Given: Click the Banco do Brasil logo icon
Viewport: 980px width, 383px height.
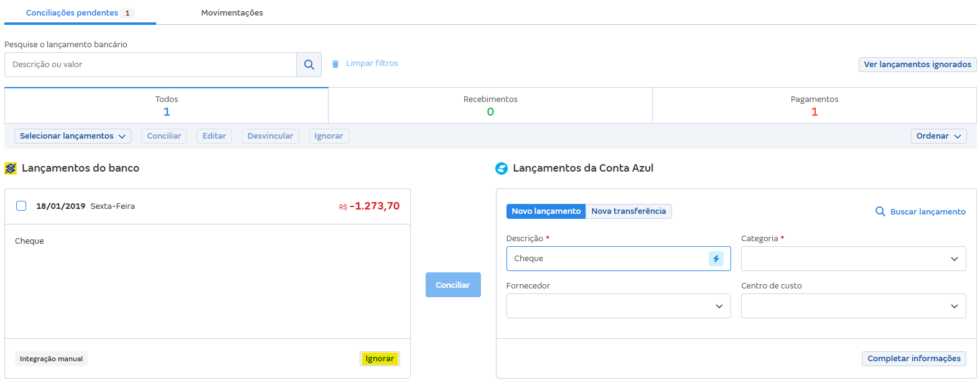Looking at the screenshot, I should 11,168.
